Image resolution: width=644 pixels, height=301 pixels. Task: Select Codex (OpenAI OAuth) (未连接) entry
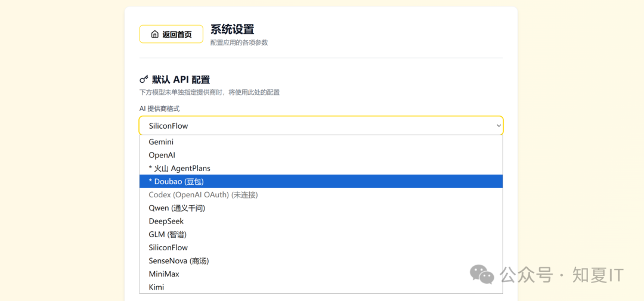[321, 195]
